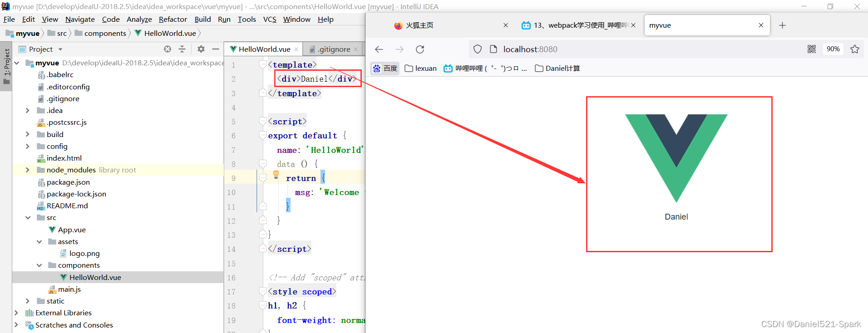The height and width of the screenshot is (333, 868).
Task: Reload the localhost page
Action: (420, 49)
